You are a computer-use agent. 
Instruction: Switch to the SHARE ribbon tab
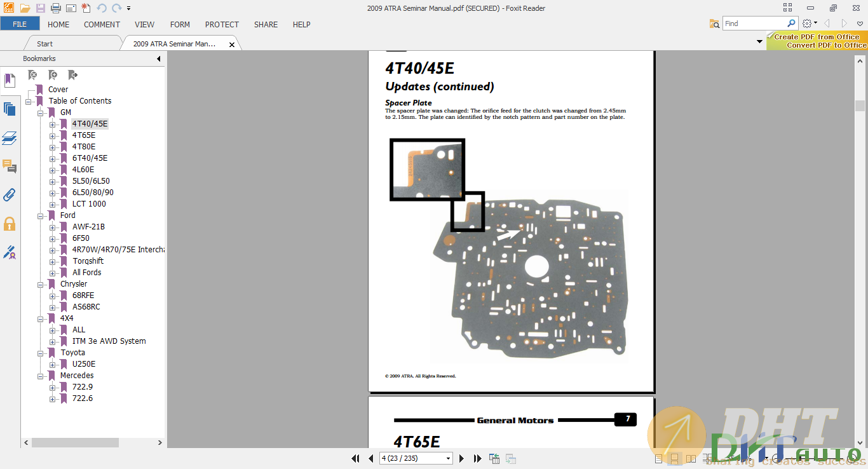click(x=266, y=24)
